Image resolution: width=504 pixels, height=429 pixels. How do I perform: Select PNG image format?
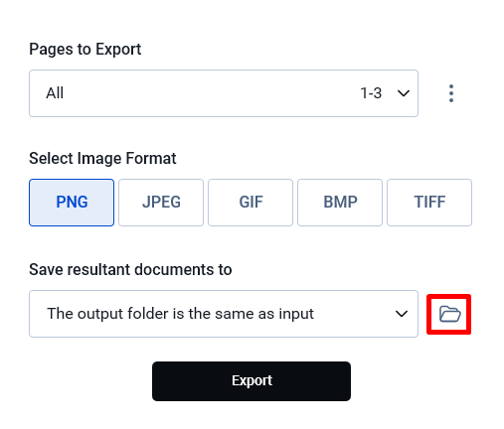(x=72, y=203)
